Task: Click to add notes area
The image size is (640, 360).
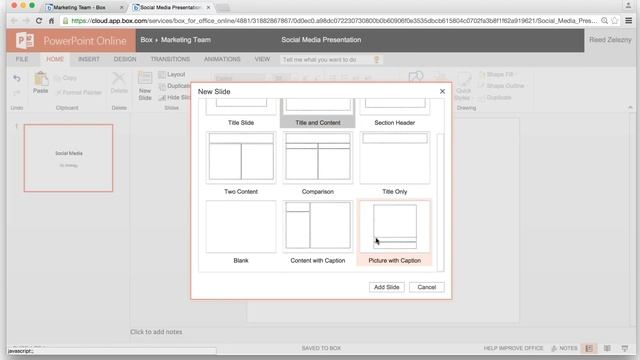Action: [156, 332]
